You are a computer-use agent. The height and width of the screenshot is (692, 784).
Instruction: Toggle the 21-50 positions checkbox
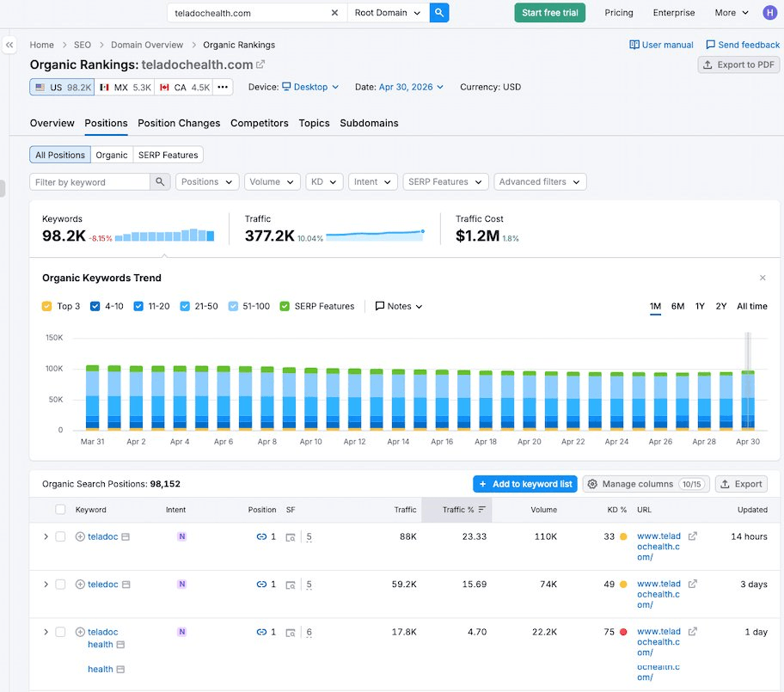tap(185, 306)
